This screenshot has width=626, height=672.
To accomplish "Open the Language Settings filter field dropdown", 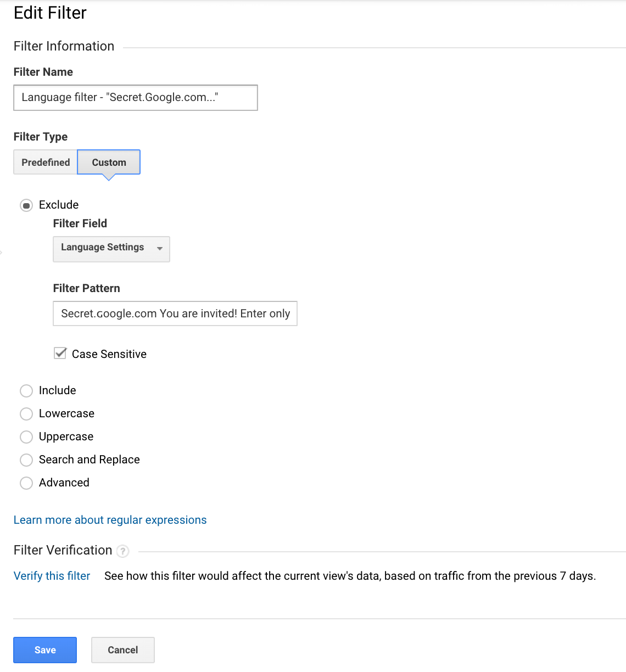I will pos(111,249).
